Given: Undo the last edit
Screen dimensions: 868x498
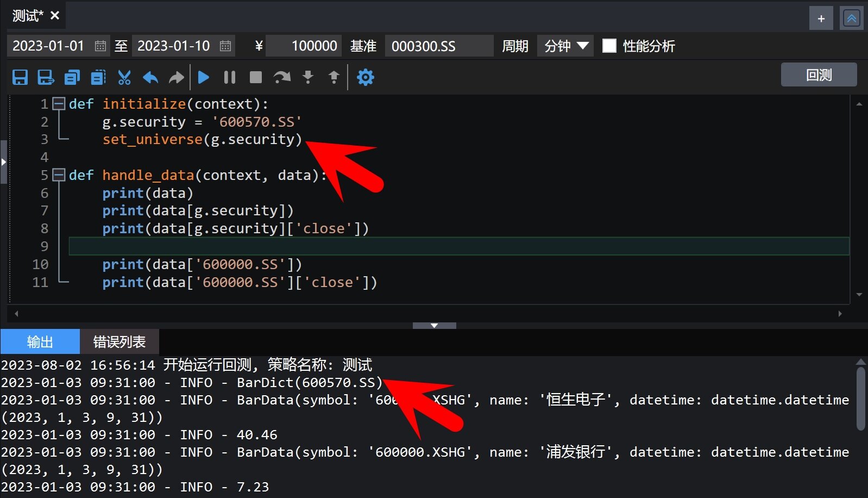Looking at the screenshot, I should [x=150, y=77].
